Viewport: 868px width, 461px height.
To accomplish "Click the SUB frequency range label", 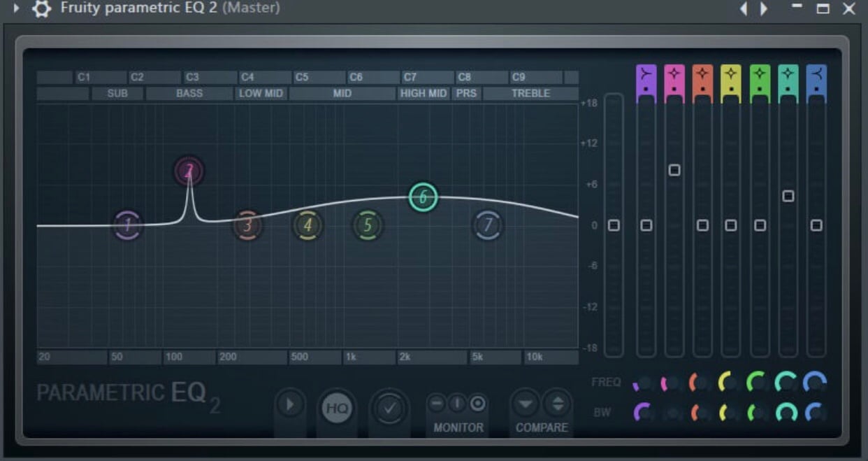I will [x=117, y=94].
